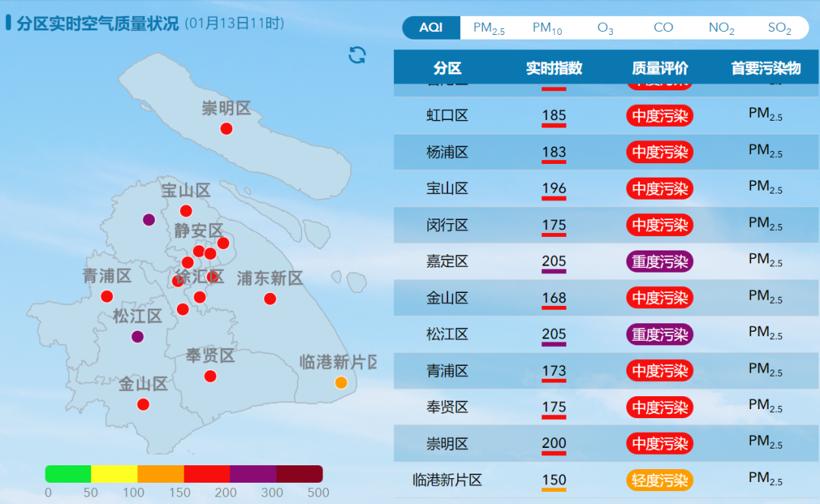Click the red 金山区 map marker
The height and width of the screenshot is (504, 820).
[143, 405]
